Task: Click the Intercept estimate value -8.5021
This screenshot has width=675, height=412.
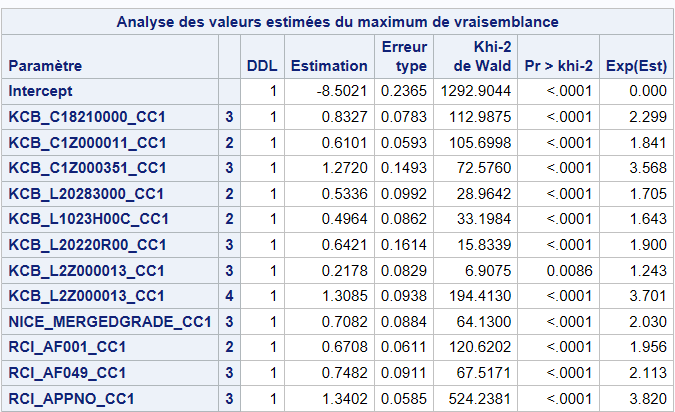Action: 341,91
